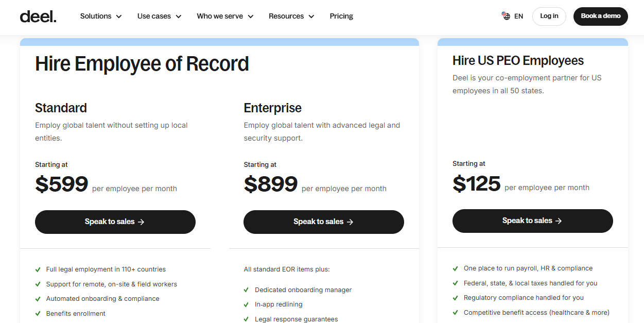Click the Log in button
Viewport: 644px width, 323px height.
click(x=549, y=16)
